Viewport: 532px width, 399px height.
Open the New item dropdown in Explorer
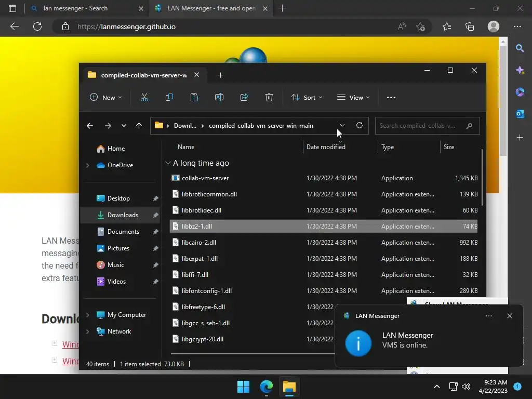[x=106, y=97]
